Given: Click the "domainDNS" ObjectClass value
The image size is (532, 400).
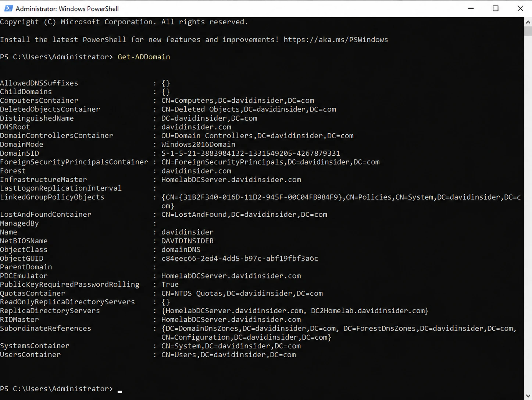Looking at the screenshot, I should (x=181, y=249).
